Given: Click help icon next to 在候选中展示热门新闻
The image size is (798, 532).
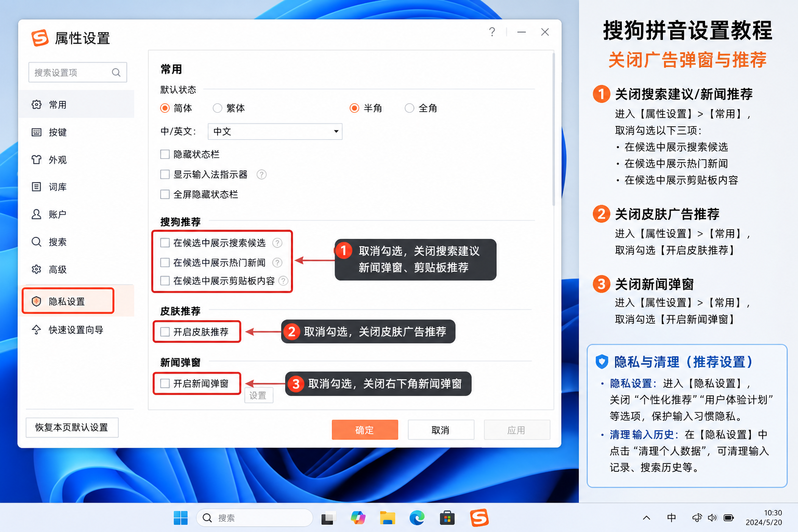Looking at the screenshot, I should coord(277,262).
